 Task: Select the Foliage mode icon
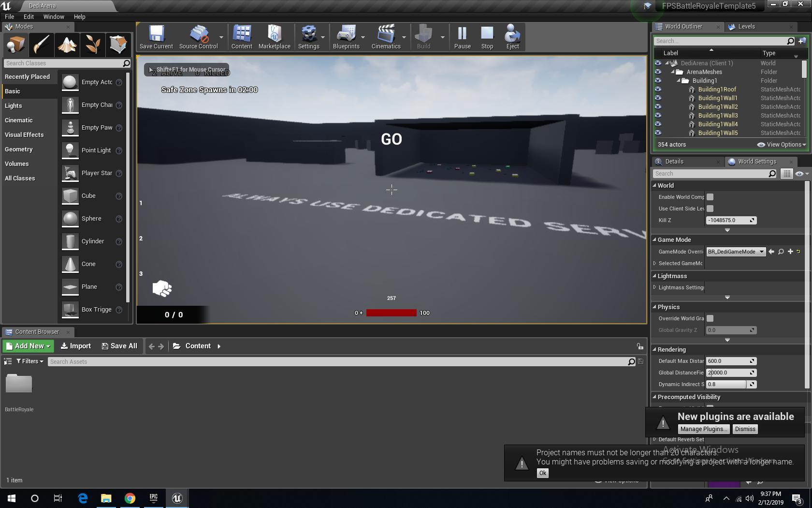(x=92, y=45)
